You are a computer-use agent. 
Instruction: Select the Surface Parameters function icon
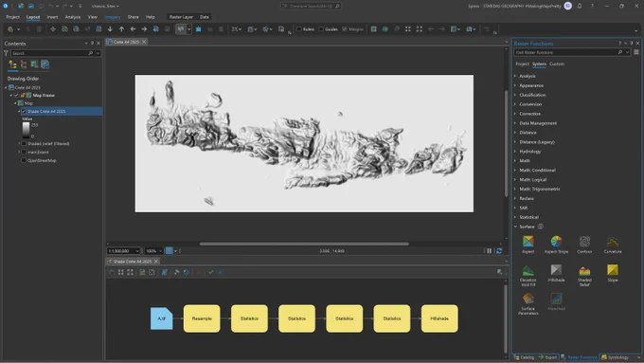[x=528, y=299]
